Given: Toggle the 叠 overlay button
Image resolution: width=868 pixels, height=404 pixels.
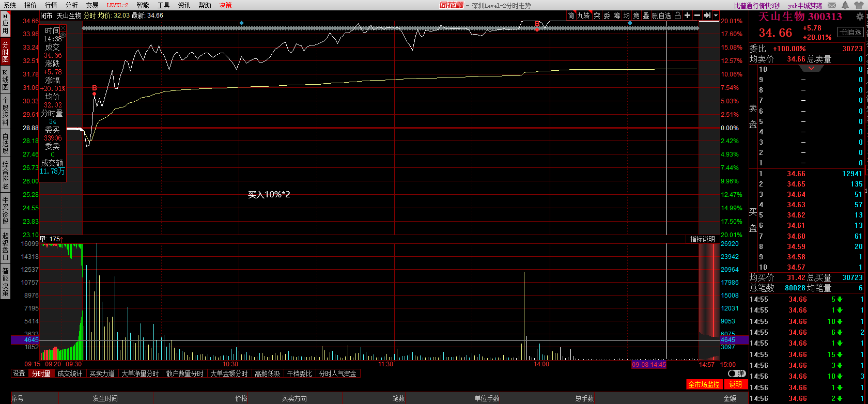Looking at the screenshot, I should [x=646, y=15].
